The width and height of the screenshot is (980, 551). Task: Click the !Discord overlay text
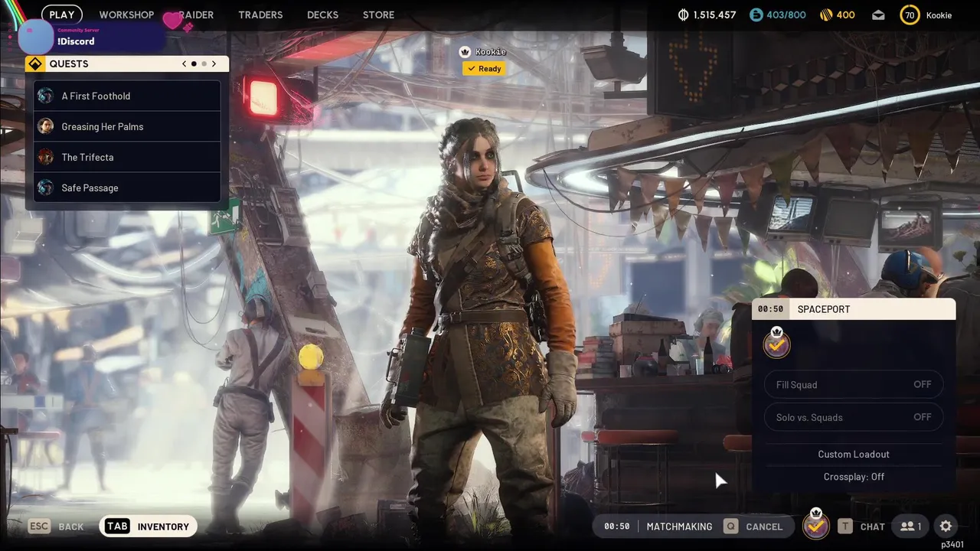(76, 41)
